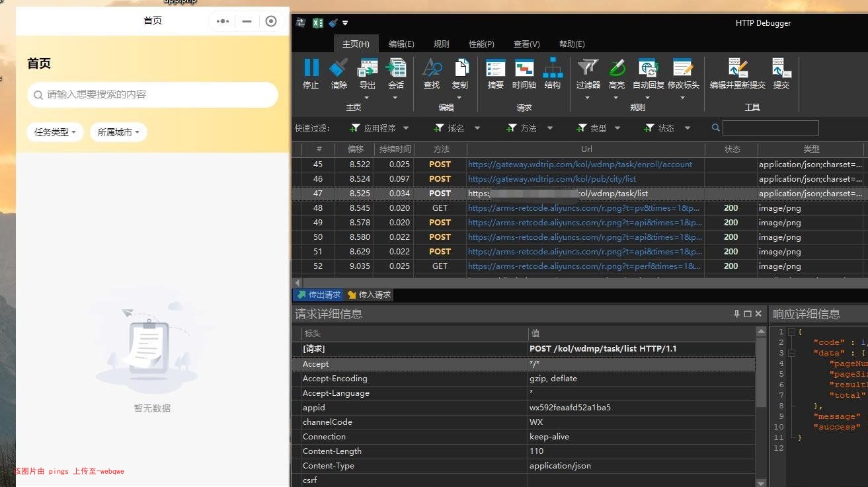This screenshot has height=487, width=868.
Task: Click the mini program close circle icon
Action: click(270, 21)
